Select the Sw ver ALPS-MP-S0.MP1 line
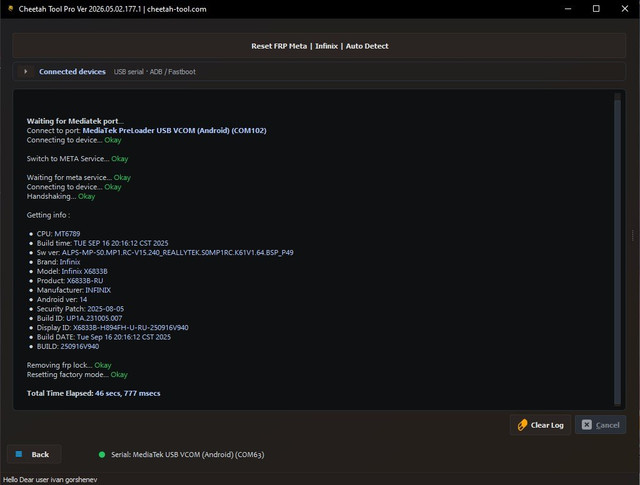This screenshot has height=485, width=640. click(165, 253)
